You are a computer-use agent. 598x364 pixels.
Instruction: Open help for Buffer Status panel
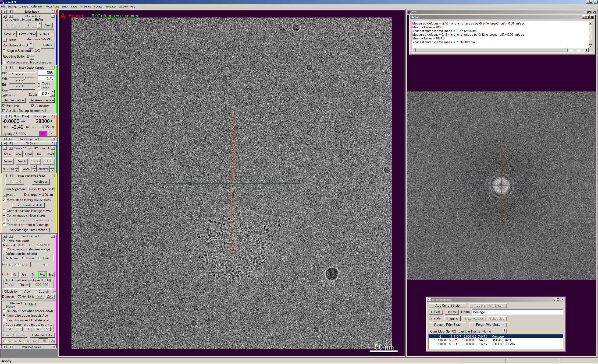coord(53,12)
